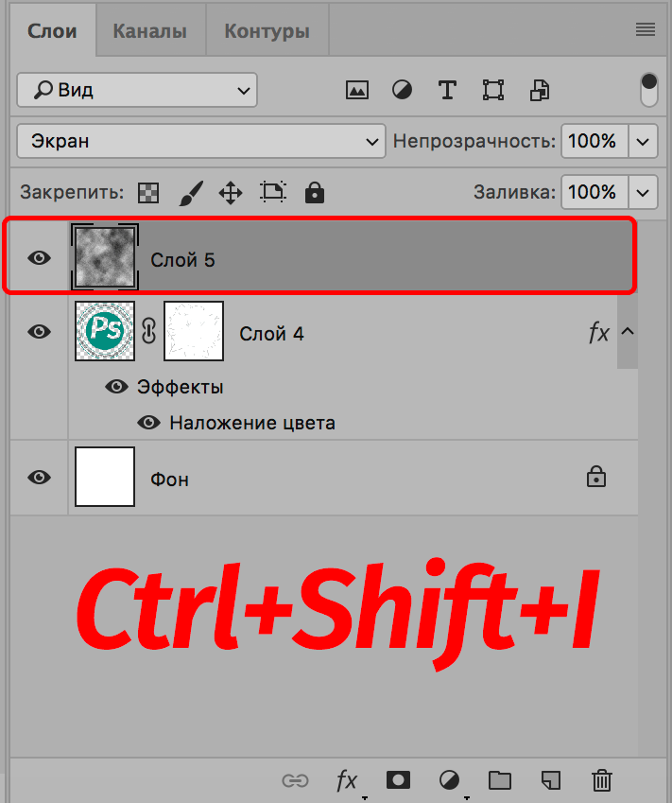Lock transparent pixels
The image size is (672, 803).
pyautogui.click(x=148, y=193)
